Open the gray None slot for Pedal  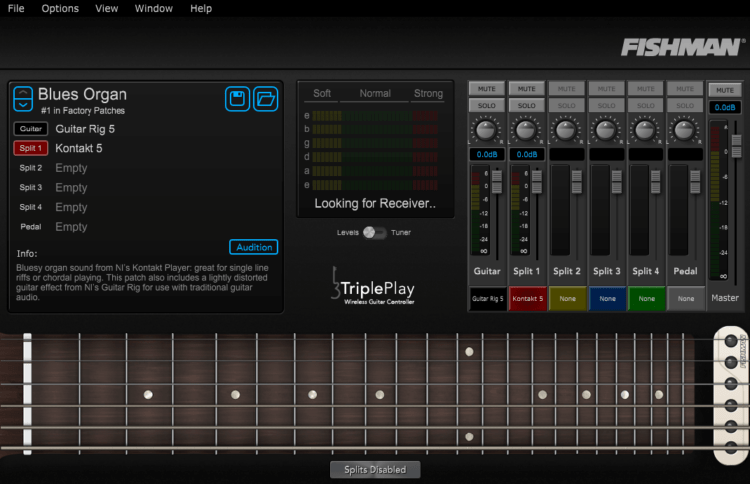point(685,298)
